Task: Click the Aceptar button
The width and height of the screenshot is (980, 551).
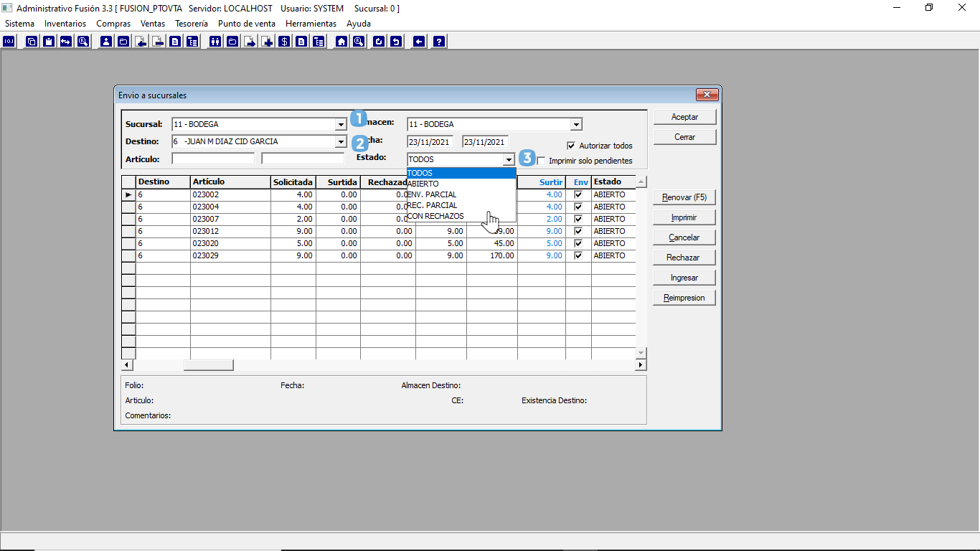Action: pos(684,117)
